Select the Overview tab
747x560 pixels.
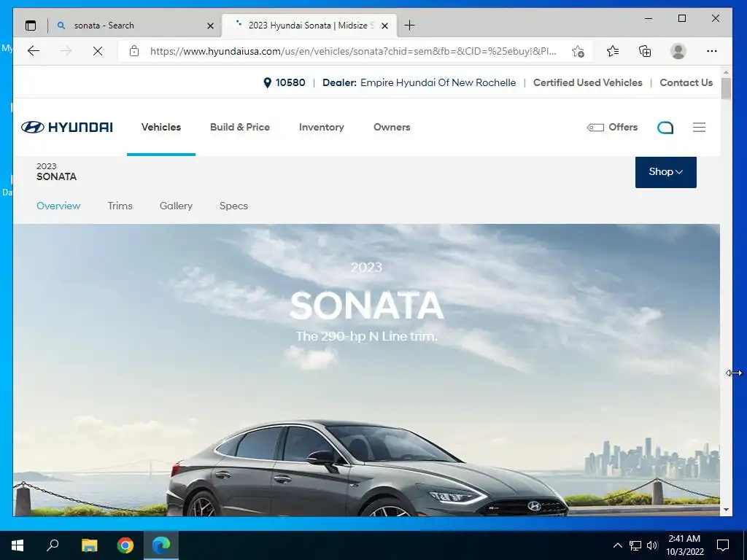tap(58, 206)
